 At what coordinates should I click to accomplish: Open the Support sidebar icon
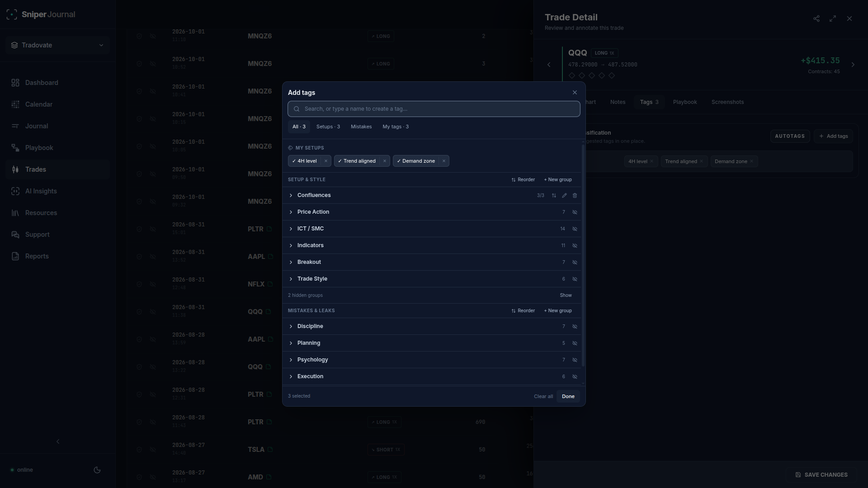click(15, 235)
